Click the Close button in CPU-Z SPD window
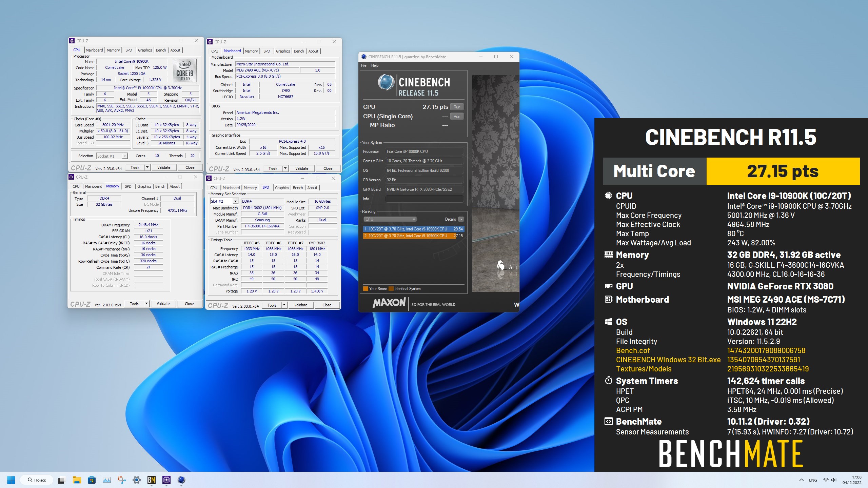Screen dimensions: 868x488 [327, 305]
